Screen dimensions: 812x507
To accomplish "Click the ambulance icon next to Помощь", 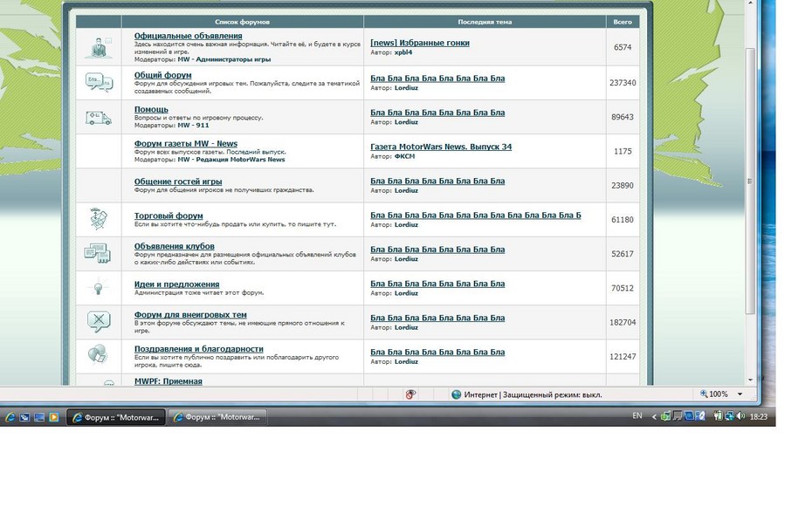I will click(x=99, y=117).
